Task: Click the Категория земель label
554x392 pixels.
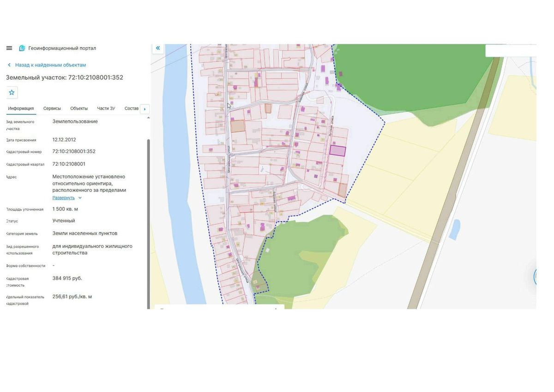Action: point(22,234)
